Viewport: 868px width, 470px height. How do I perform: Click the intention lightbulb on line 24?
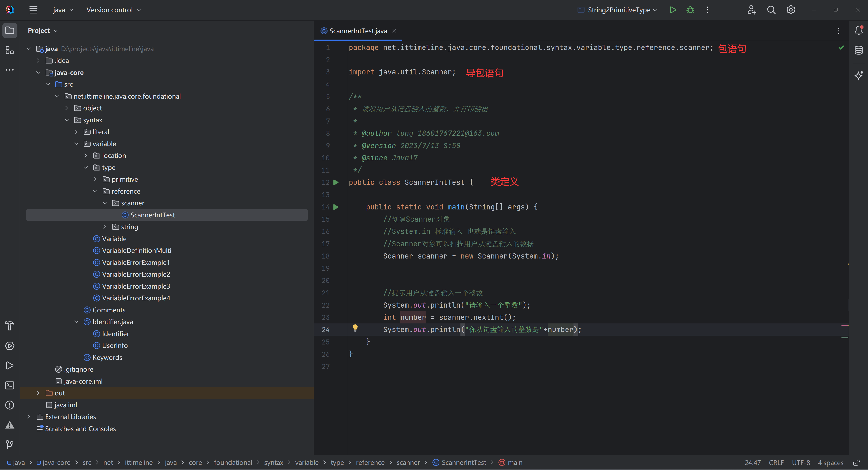pyautogui.click(x=355, y=328)
